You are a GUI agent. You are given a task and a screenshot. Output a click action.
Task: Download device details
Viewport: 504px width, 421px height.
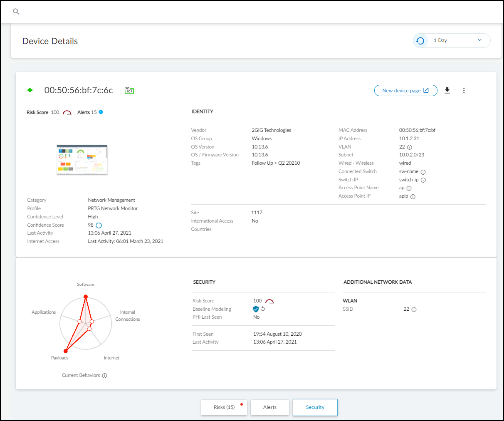coord(447,90)
